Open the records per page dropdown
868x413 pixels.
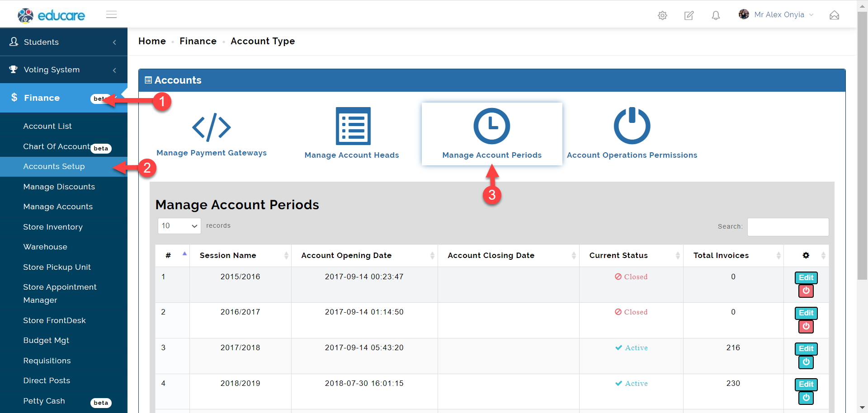coord(179,225)
